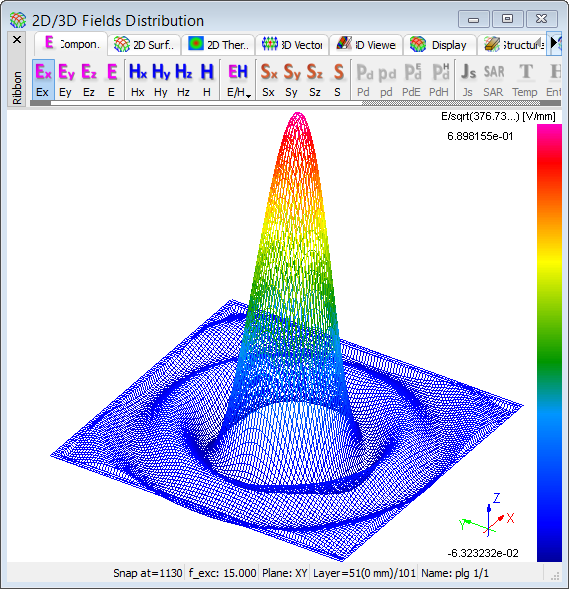Select the Ez field component icon
Image resolution: width=569 pixels, height=589 pixels.
(x=89, y=80)
